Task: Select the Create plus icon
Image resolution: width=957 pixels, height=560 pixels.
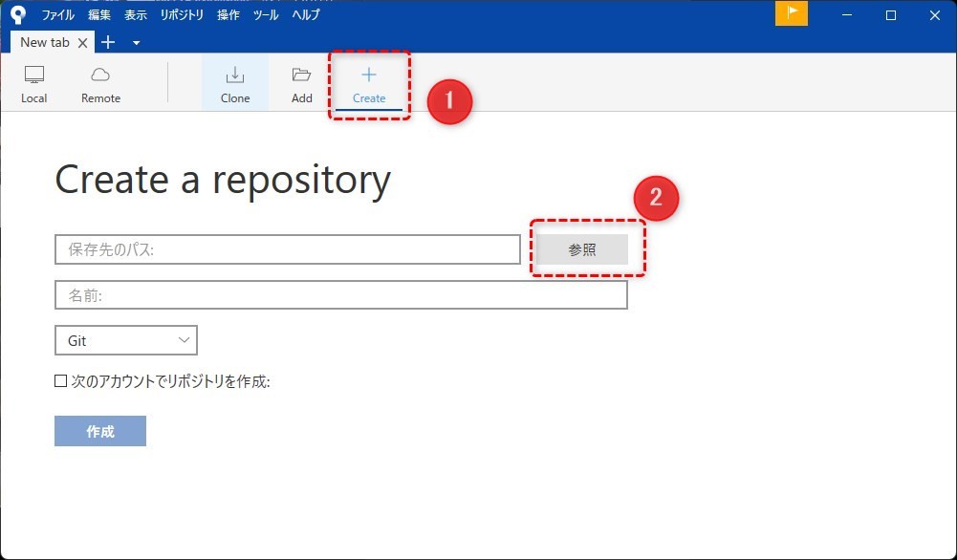Action: pyautogui.click(x=369, y=75)
